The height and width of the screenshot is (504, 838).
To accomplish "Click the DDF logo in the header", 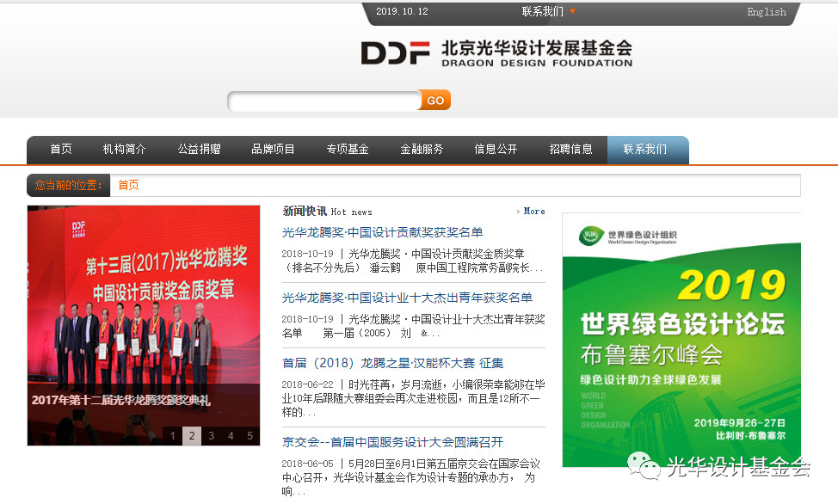I will [395, 53].
